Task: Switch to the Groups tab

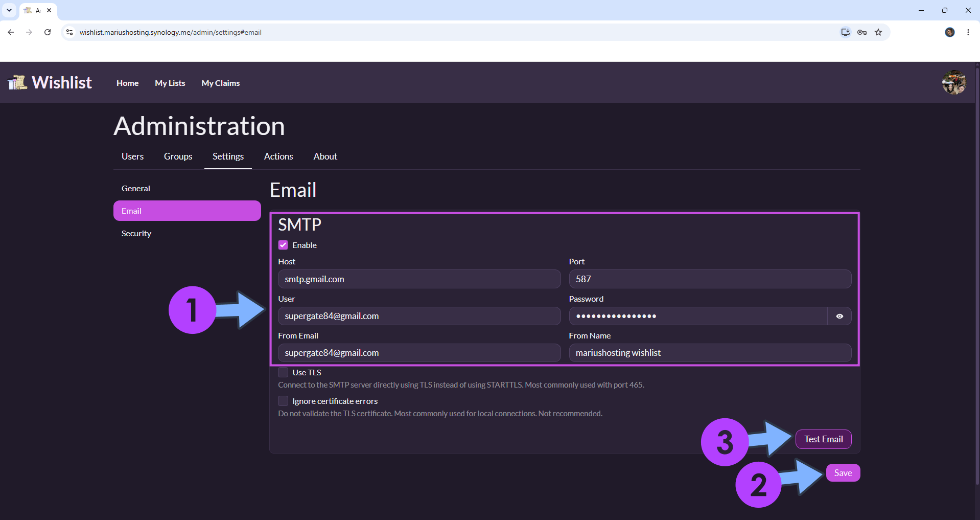Action: 178,156
